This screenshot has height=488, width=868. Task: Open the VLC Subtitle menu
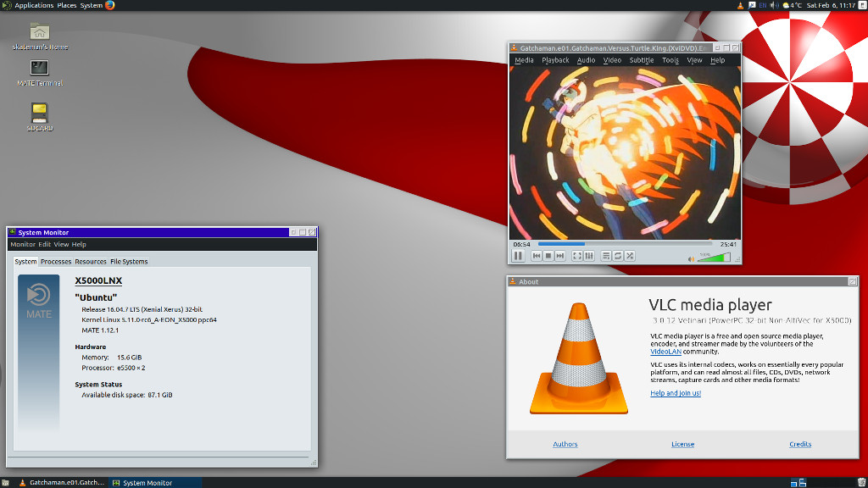coord(641,60)
